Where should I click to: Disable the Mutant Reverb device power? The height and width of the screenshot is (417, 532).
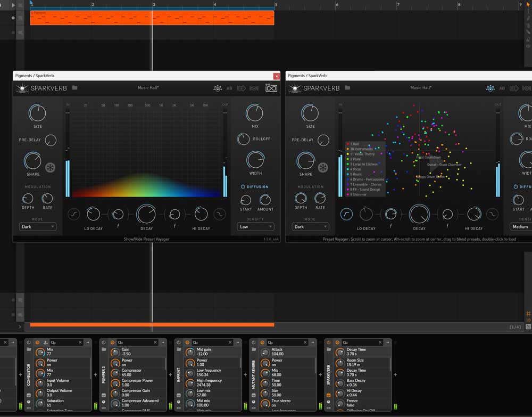click(254, 342)
